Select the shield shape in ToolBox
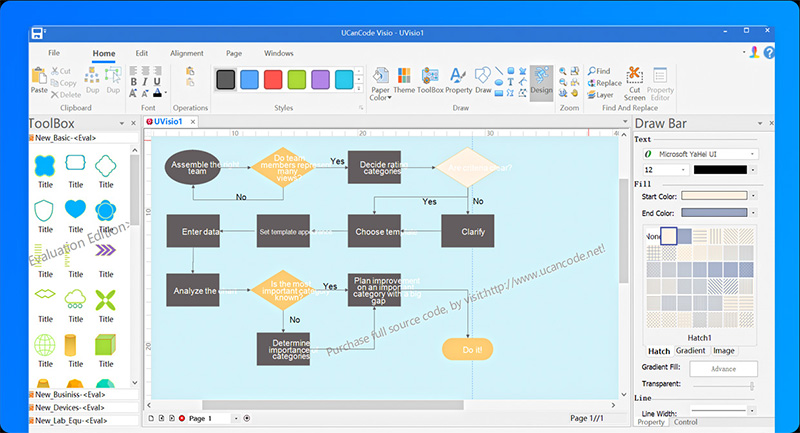Viewport: 800px width, 433px height. tap(44, 210)
